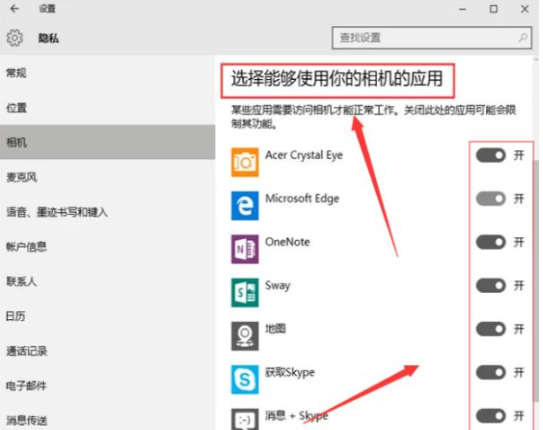Click the 获取Skype app icon
The width and height of the screenshot is (543, 430).
245,379
